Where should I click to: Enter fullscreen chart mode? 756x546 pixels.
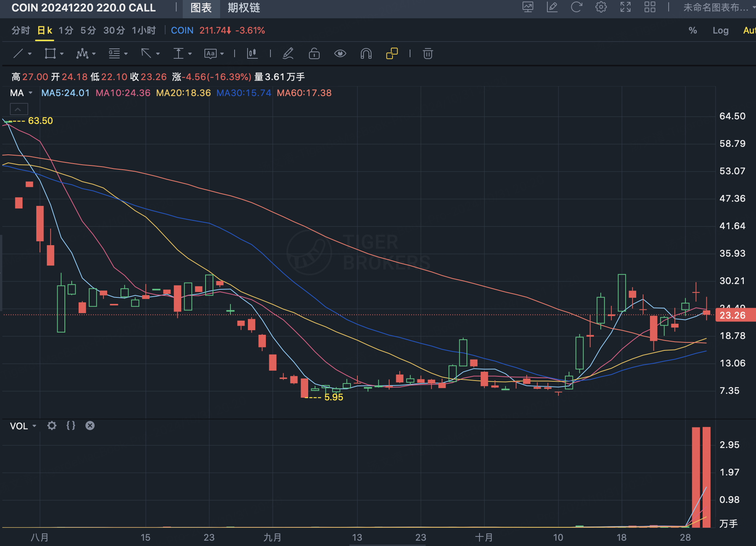tap(625, 7)
